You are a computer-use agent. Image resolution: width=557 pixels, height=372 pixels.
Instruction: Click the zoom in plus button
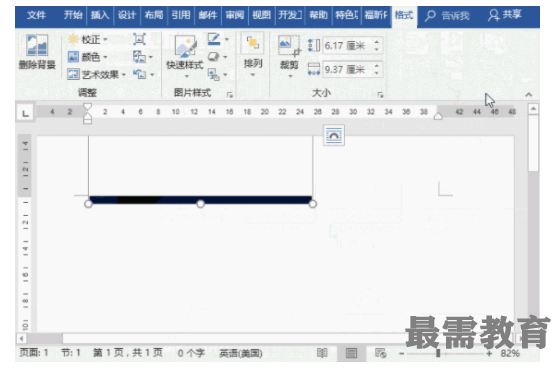point(490,354)
